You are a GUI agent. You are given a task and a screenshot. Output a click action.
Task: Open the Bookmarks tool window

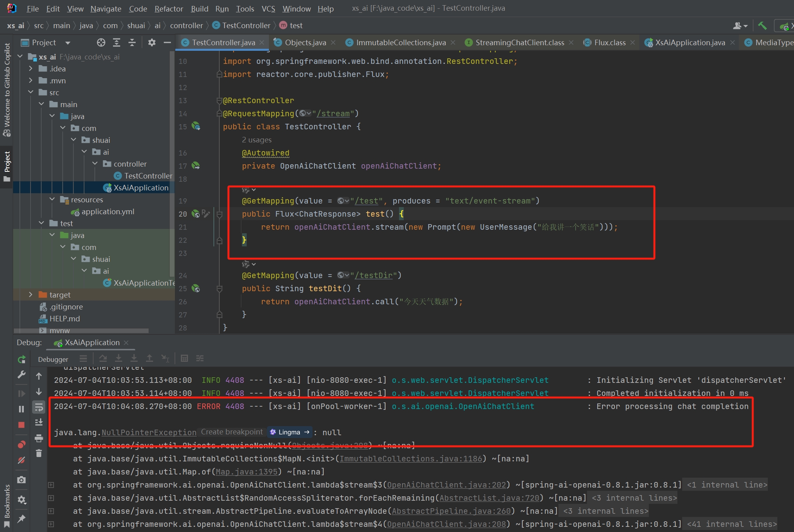(7, 506)
